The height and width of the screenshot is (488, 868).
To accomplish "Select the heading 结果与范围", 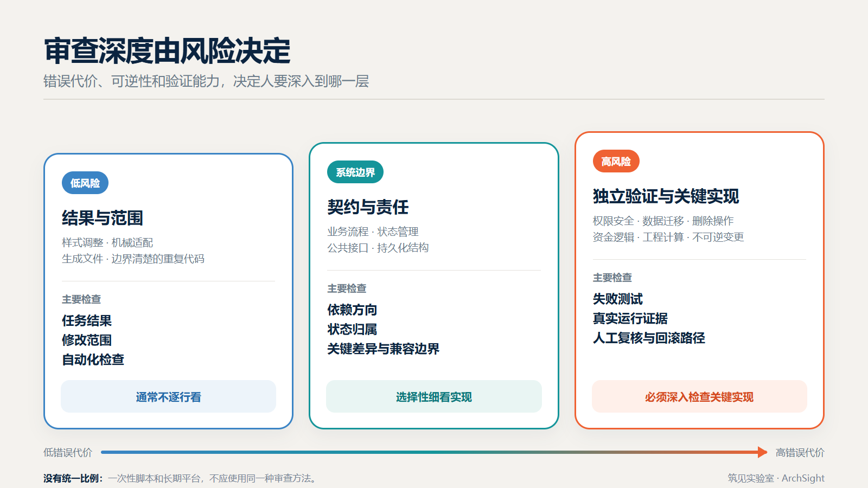I will (x=103, y=218).
